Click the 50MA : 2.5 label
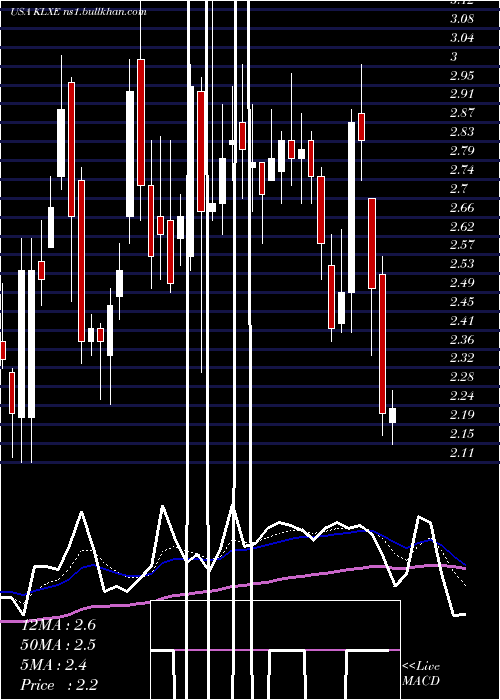 pyautogui.click(x=58, y=645)
